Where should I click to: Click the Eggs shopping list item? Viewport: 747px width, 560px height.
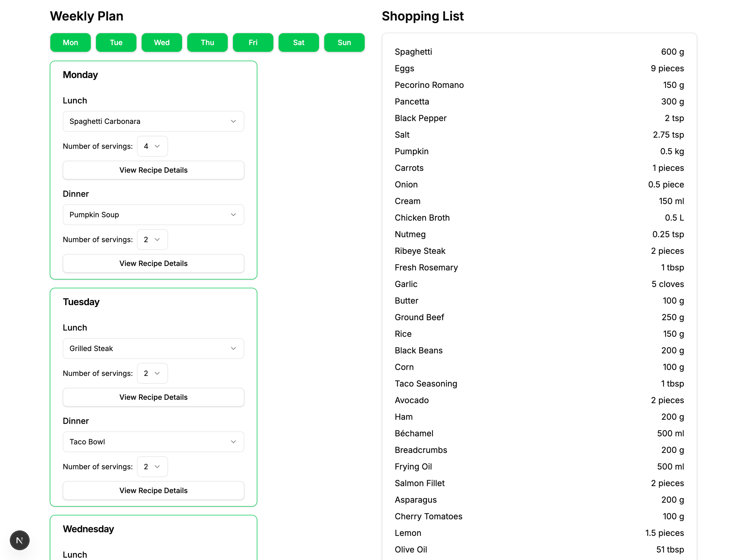(539, 68)
